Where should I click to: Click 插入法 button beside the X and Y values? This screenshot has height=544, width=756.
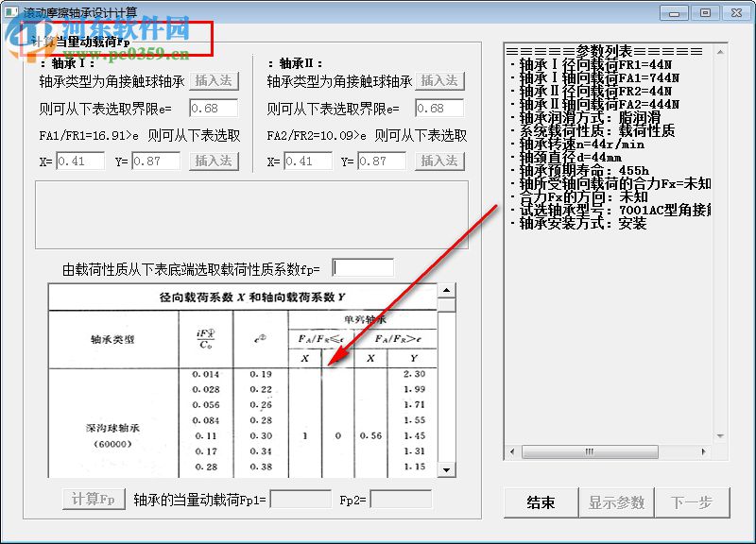tap(214, 161)
